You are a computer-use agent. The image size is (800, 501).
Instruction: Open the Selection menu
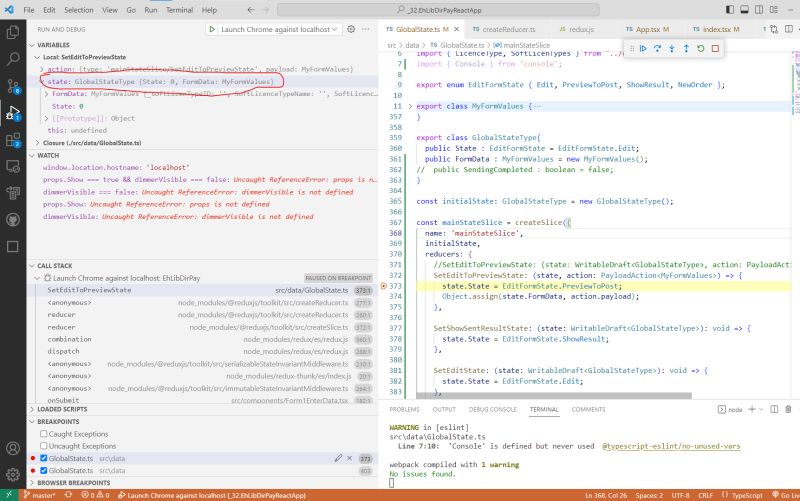79,10
